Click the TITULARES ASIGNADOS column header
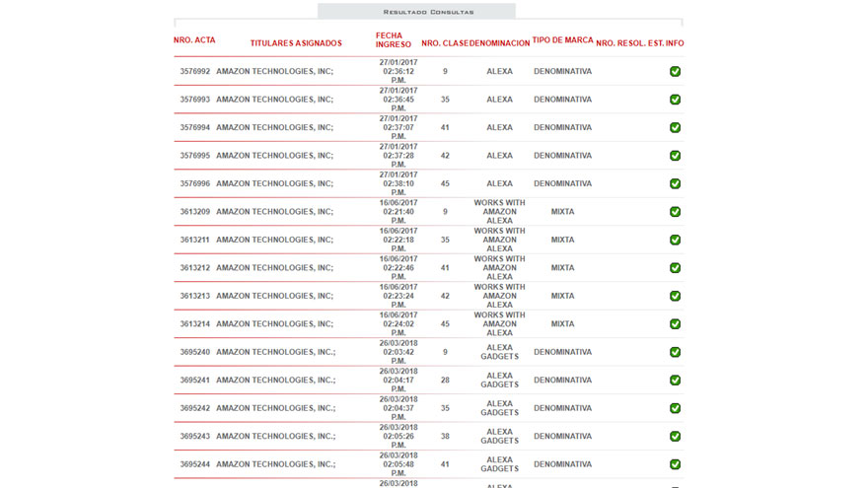Image resolution: width=868 pixels, height=488 pixels. tap(296, 43)
